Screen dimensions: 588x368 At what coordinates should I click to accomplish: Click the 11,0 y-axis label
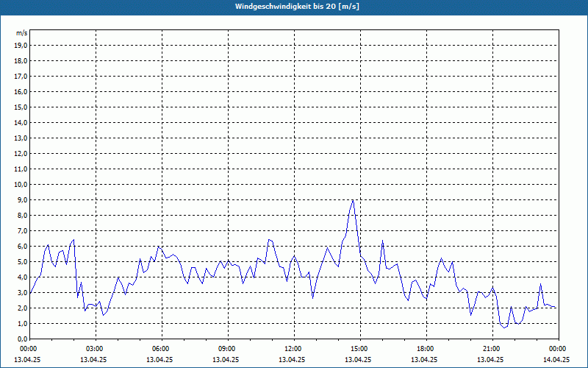coord(21,169)
